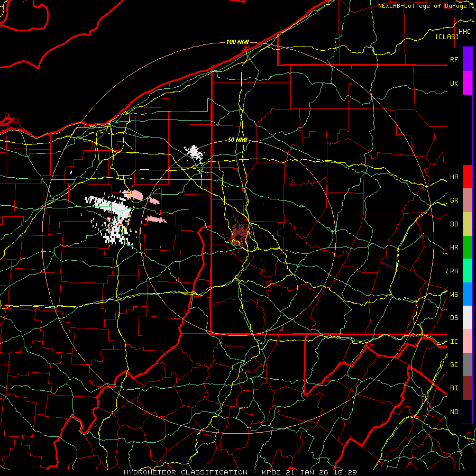Image resolution: width=476 pixels, height=476 pixels.
Task: Click the GC legend label
Action: 454,365
